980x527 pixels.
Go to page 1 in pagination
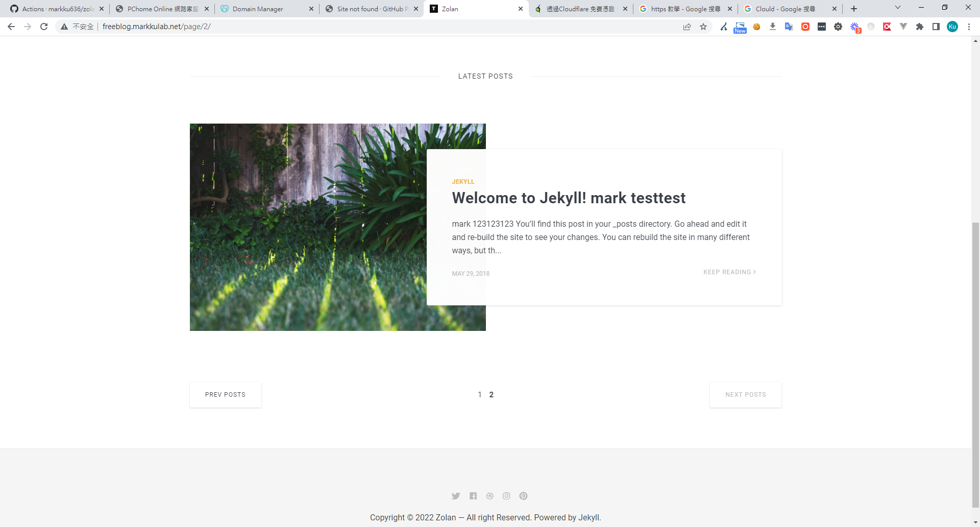click(x=480, y=395)
